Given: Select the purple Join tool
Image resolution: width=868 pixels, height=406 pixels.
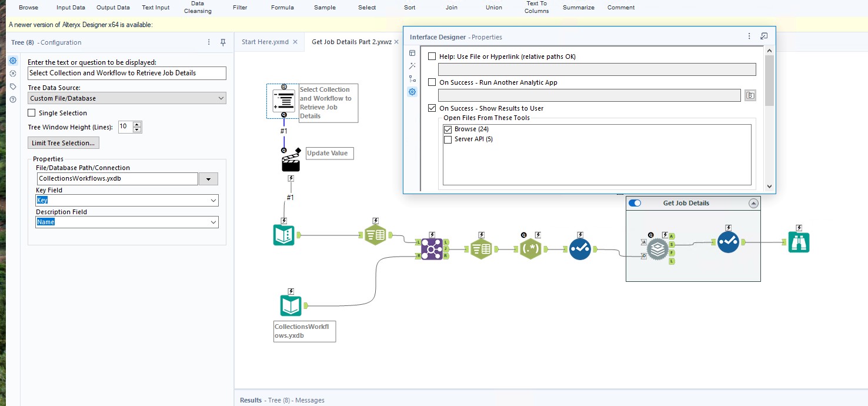Looking at the screenshot, I should [x=432, y=248].
